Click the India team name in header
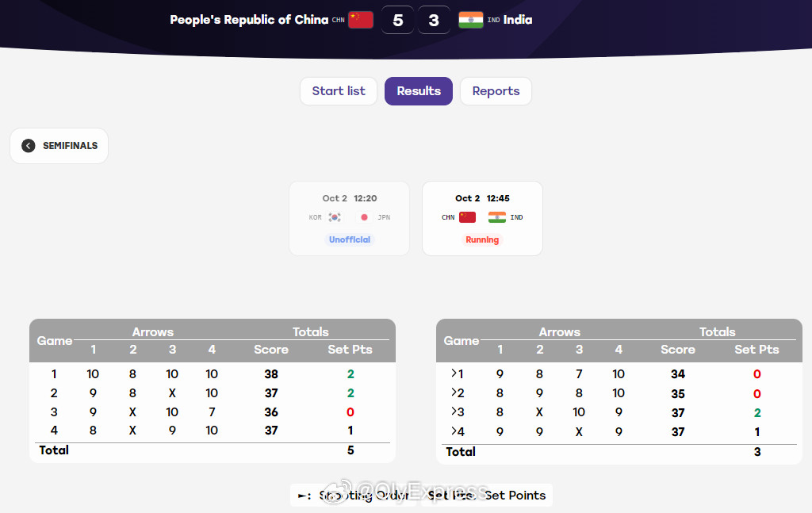The height and width of the screenshot is (513, 812). (x=518, y=20)
